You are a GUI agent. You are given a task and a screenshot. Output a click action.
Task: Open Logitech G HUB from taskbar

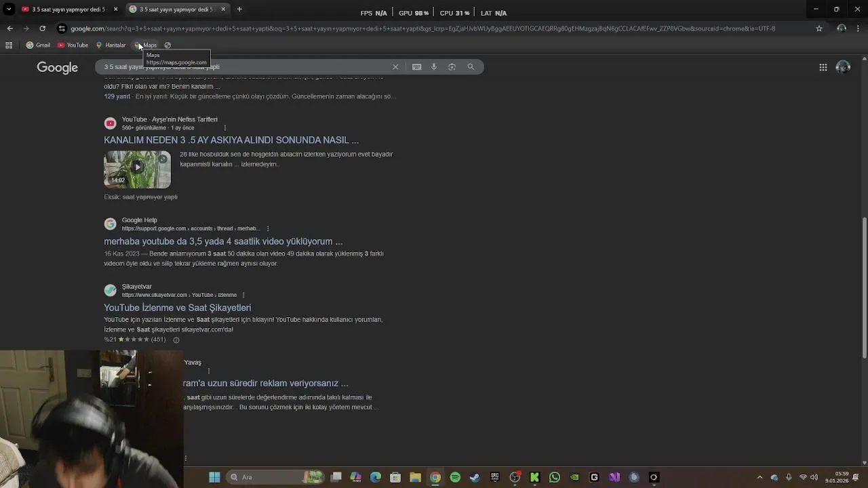595,477
